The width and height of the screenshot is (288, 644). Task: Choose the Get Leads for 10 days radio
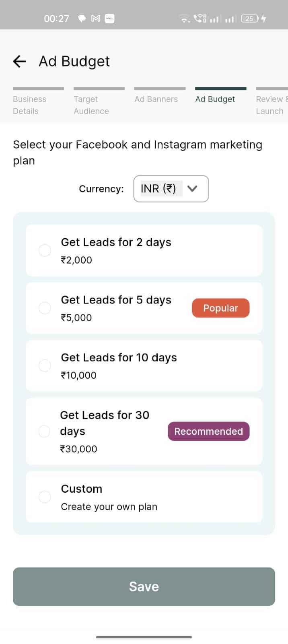(x=45, y=365)
